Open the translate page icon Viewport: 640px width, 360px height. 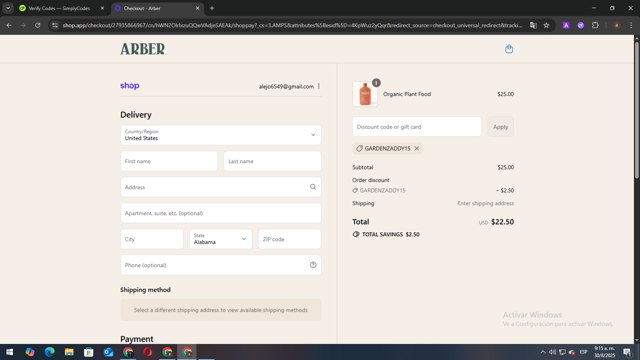(x=533, y=25)
